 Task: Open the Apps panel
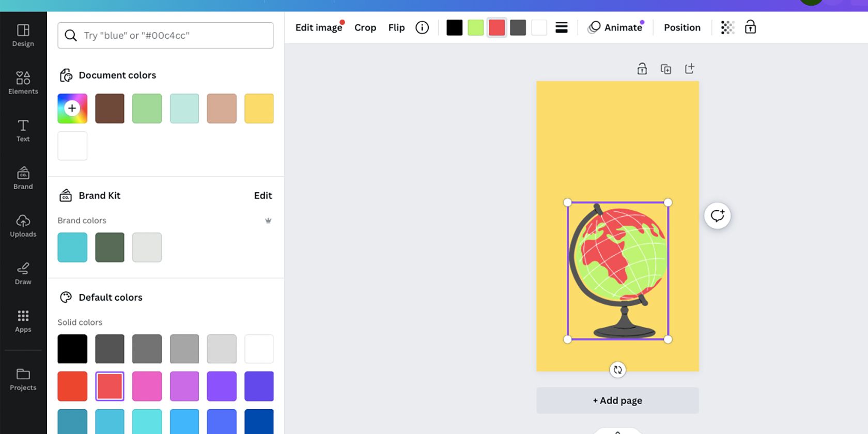(x=23, y=321)
